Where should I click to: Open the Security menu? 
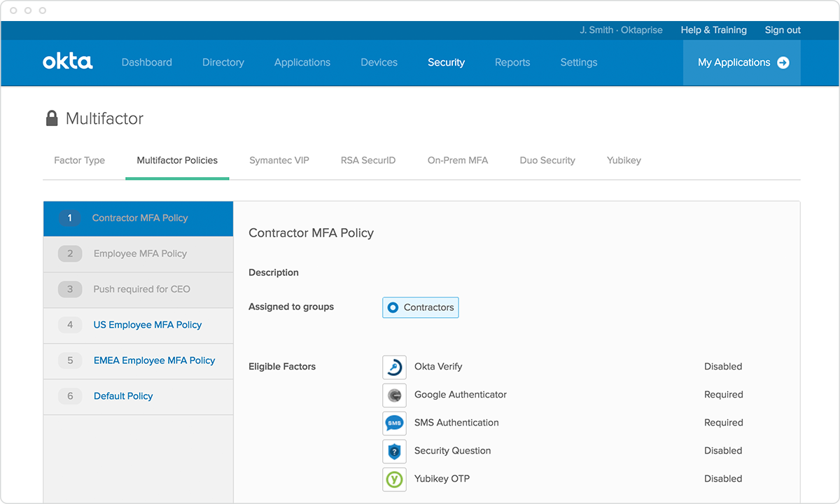tap(446, 62)
